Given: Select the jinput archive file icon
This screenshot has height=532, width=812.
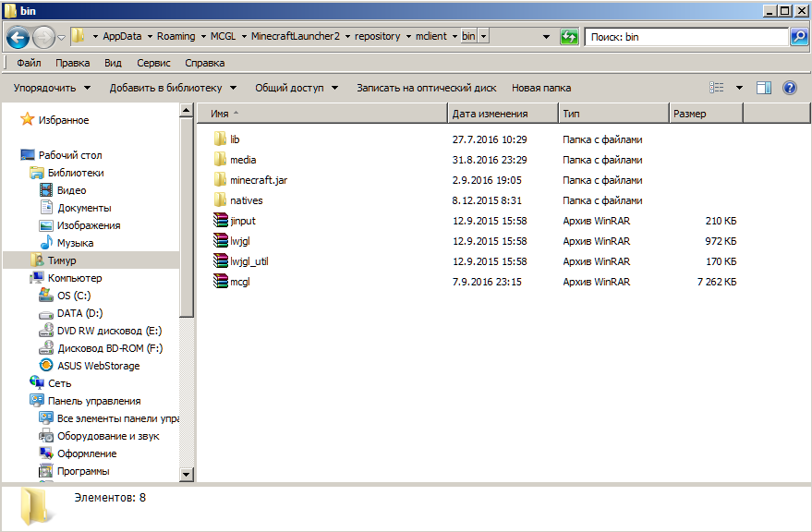Looking at the screenshot, I should tap(220, 221).
